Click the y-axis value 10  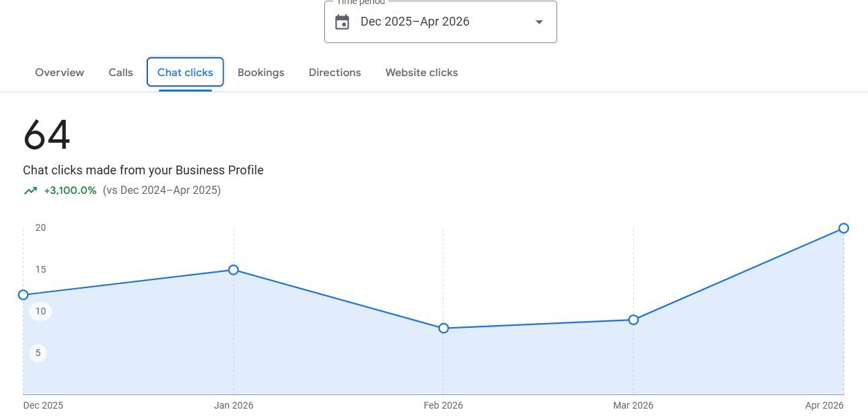tap(40, 311)
